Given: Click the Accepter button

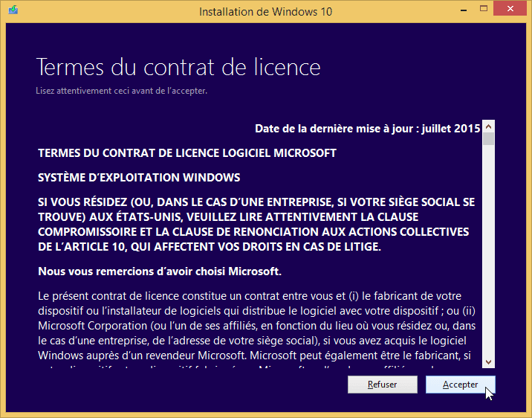Looking at the screenshot, I should (x=460, y=385).
